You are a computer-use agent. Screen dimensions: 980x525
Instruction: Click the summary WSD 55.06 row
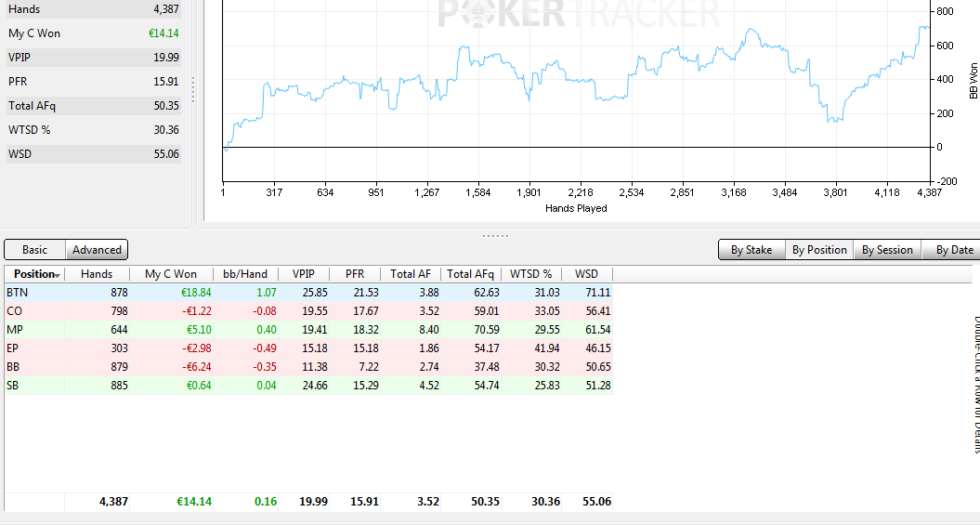pyautogui.click(x=94, y=154)
